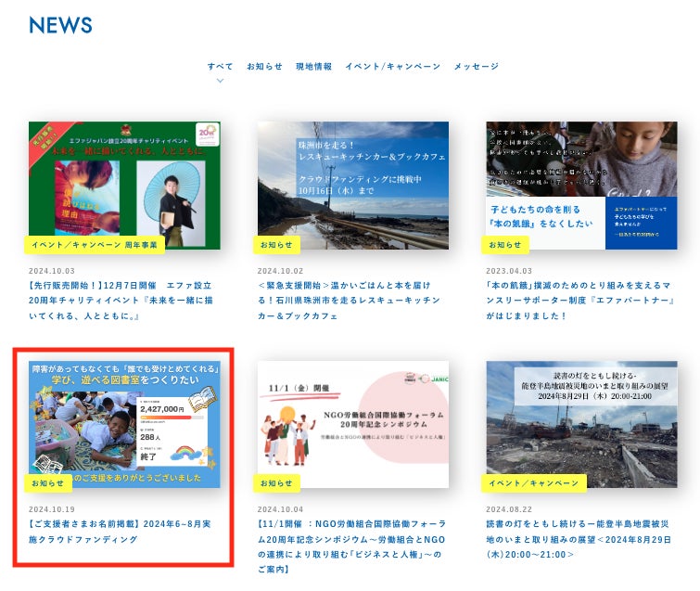Click the yellow お知らせ tag on 本の飢餓 article
Viewport: 700px width, 591px height.
tap(504, 245)
